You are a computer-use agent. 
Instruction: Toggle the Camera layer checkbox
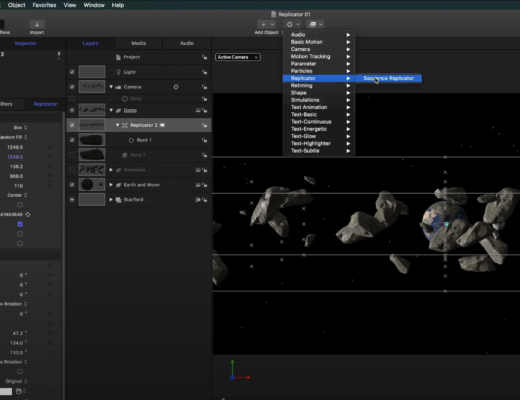point(72,87)
